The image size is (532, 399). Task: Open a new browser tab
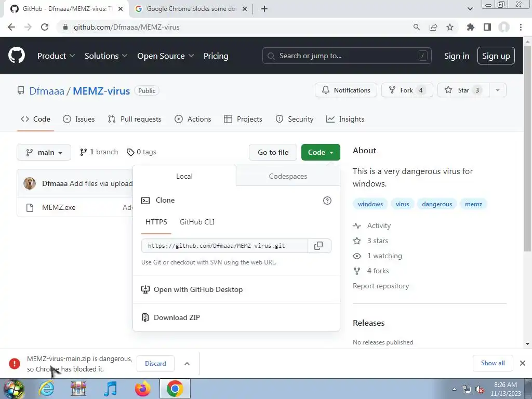pos(264,9)
